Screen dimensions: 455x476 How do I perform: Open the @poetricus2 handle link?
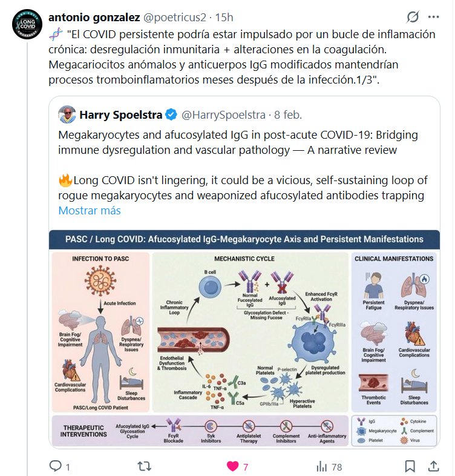click(x=175, y=17)
